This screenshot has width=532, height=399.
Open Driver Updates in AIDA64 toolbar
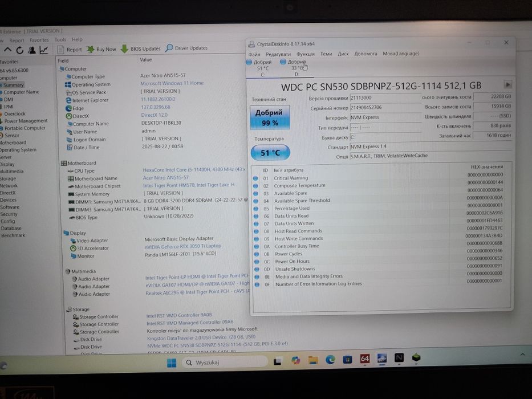tap(186, 48)
